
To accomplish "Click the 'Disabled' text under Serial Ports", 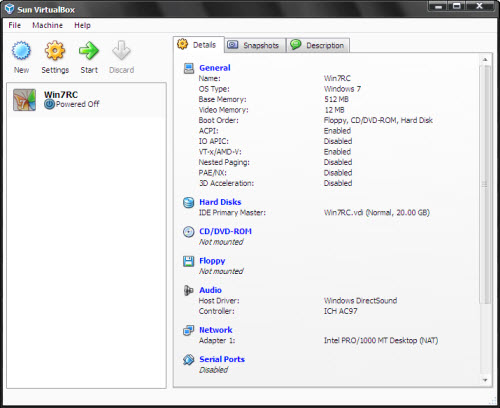I will pyautogui.click(x=214, y=370).
